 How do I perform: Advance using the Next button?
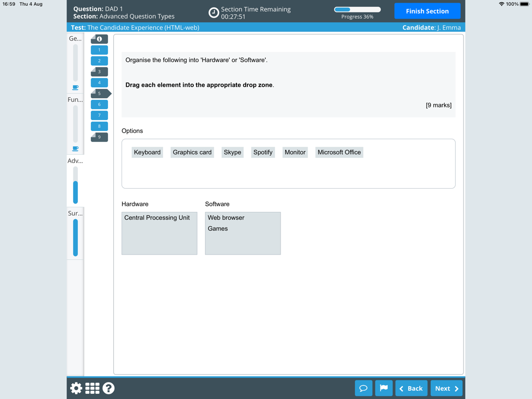point(446,388)
